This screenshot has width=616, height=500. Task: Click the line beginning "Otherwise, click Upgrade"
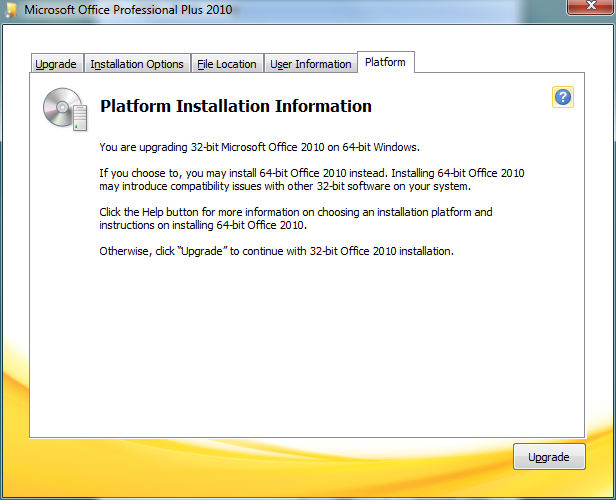277,251
